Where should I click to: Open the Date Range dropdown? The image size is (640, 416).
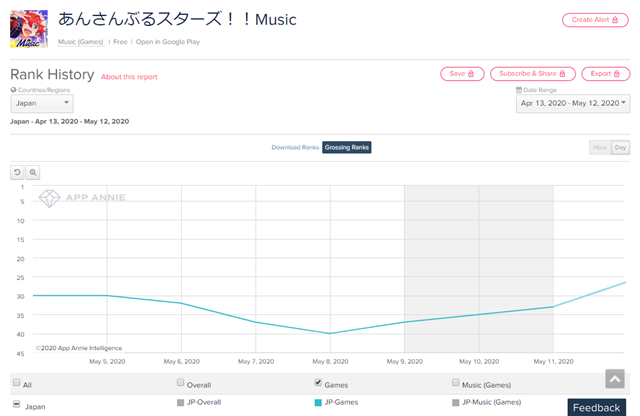tap(573, 103)
